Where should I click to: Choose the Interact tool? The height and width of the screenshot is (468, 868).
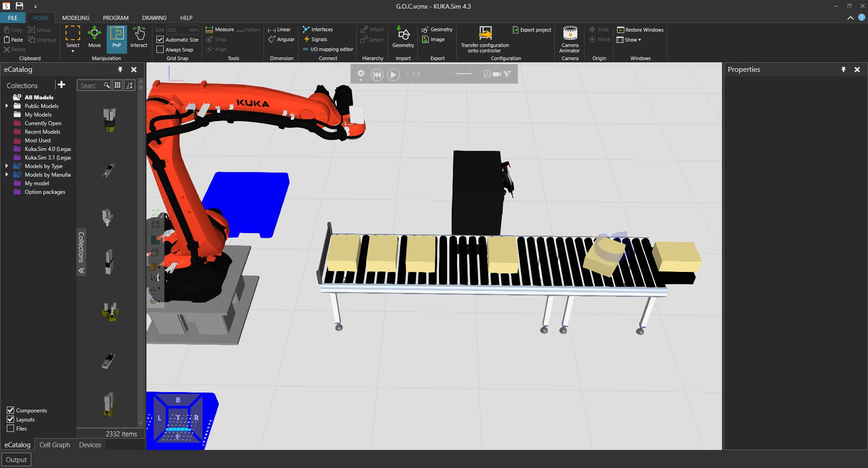point(139,37)
